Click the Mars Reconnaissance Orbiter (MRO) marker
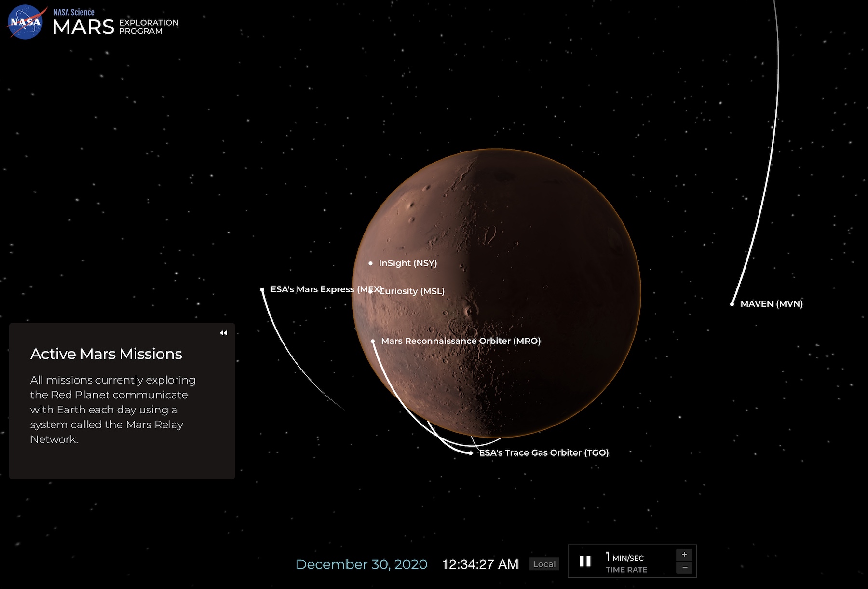 point(373,341)
